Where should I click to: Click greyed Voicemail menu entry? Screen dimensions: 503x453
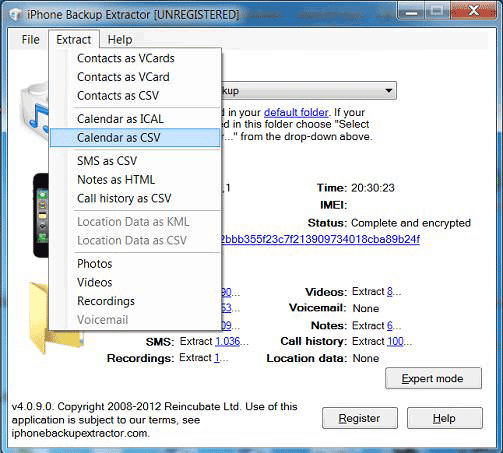[135, 320]
